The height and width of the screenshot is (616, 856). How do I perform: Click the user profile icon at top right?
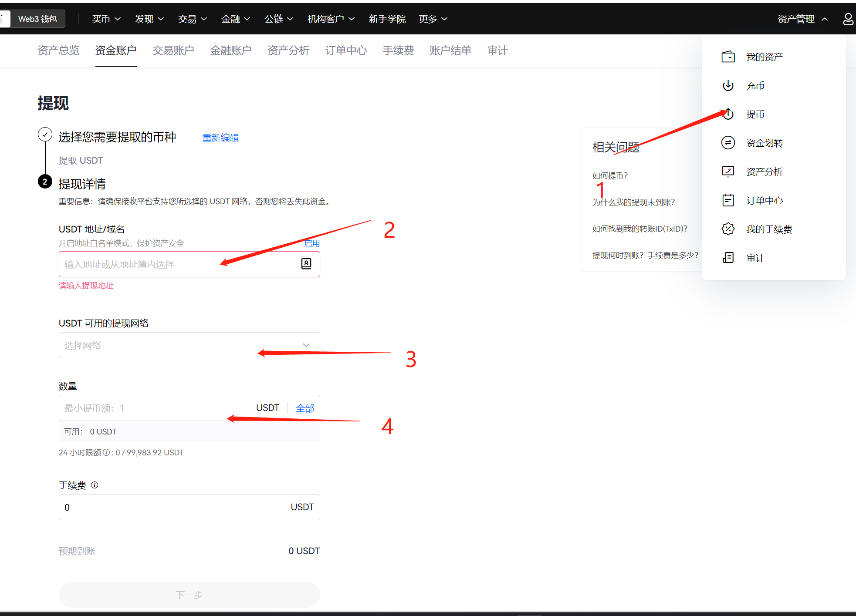click(x=848, y=19)
